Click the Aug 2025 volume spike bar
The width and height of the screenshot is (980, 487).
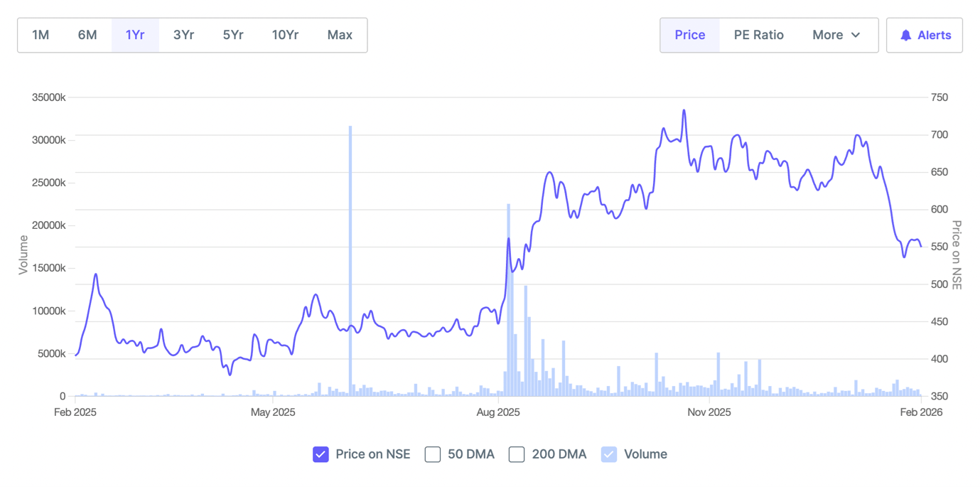pyautogui.click(x=509, y=300)
